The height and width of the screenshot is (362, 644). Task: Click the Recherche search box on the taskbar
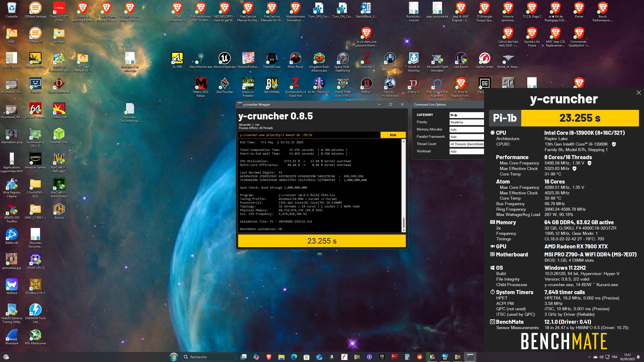point(209,357)
